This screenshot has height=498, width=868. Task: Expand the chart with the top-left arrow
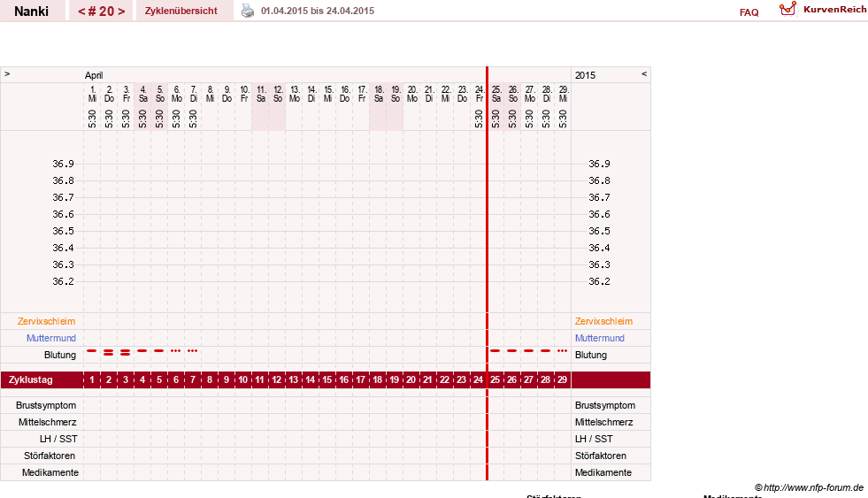(x=7, y=73)
